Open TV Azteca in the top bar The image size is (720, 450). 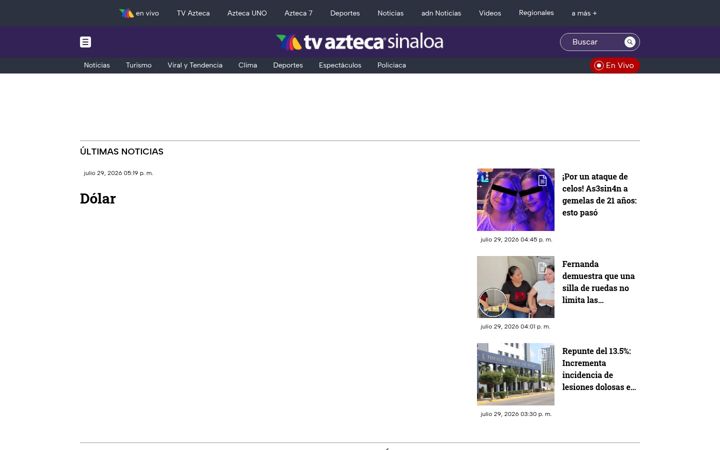click(193, 13)
